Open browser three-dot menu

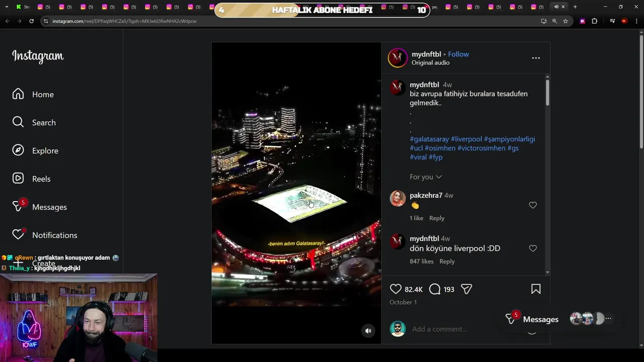click(637, 21)
